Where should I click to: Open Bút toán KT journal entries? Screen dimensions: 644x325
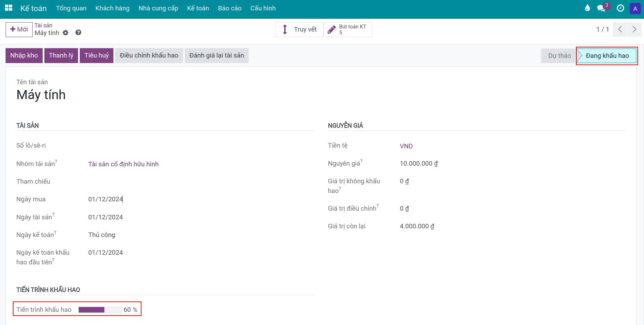pos(348,29)
